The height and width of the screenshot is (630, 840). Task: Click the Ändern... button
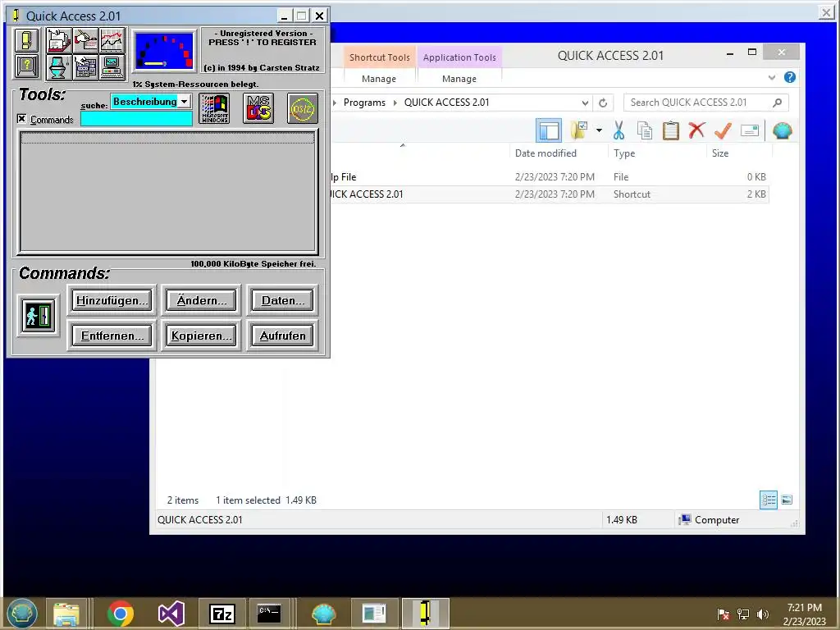pyautogui.click(x=202, y=300)
